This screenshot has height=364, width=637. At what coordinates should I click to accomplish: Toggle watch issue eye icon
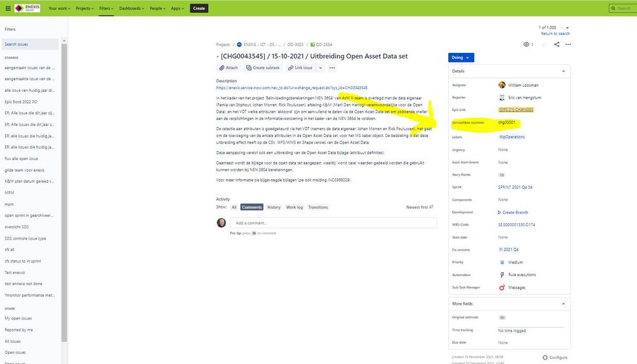527,44
